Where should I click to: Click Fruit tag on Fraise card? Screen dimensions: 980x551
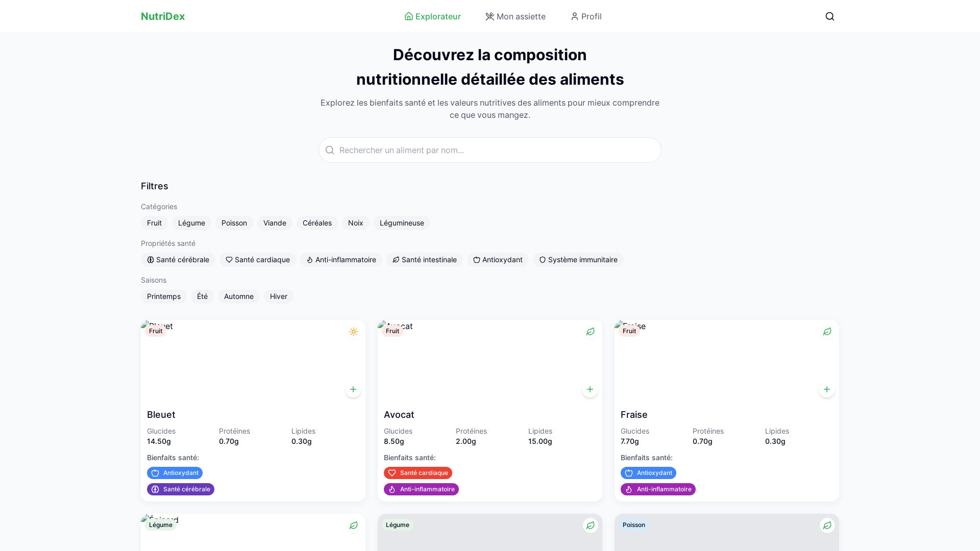[629, 331]
